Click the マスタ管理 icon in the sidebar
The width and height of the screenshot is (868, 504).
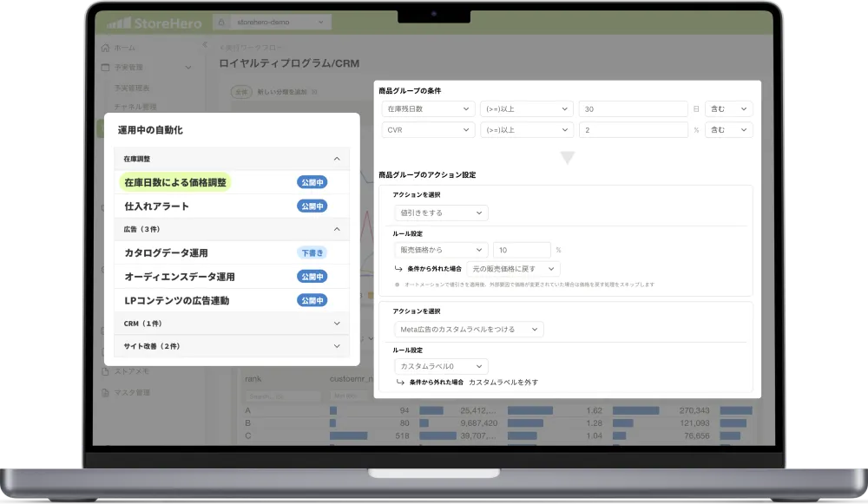[x=106, y=393]
